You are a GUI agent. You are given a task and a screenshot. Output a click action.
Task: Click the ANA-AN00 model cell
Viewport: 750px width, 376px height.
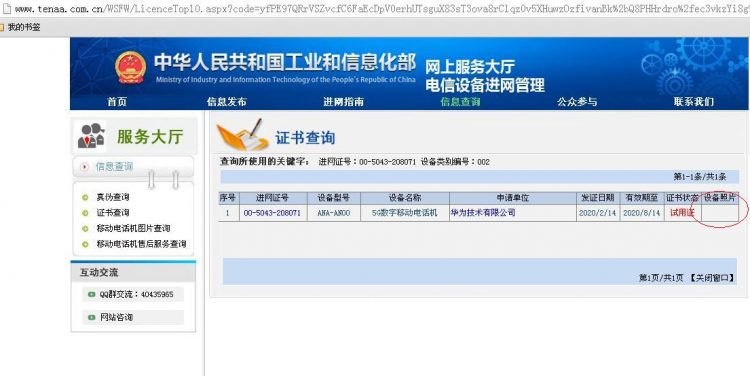(333, 213)
